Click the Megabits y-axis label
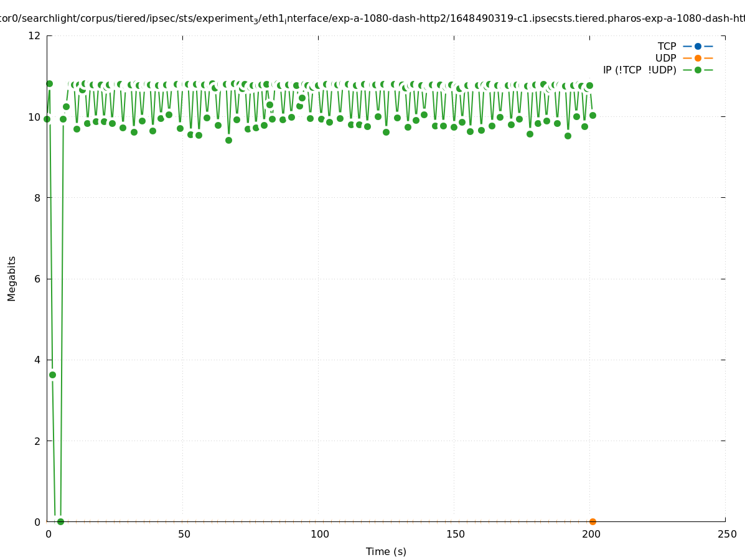Image resolution: width=745 pixels, height=560 pixels. [x=12, y=278]
